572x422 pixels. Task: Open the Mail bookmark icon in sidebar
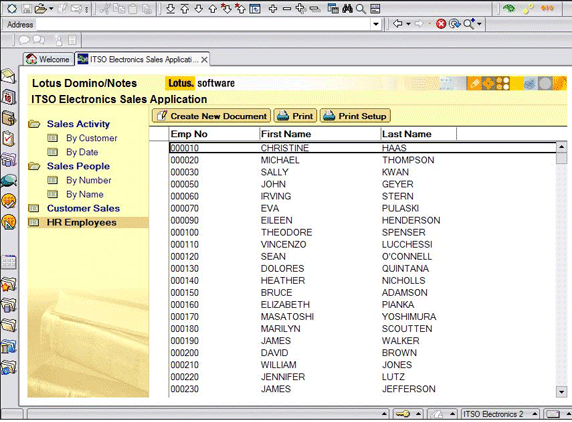[8, 76]
